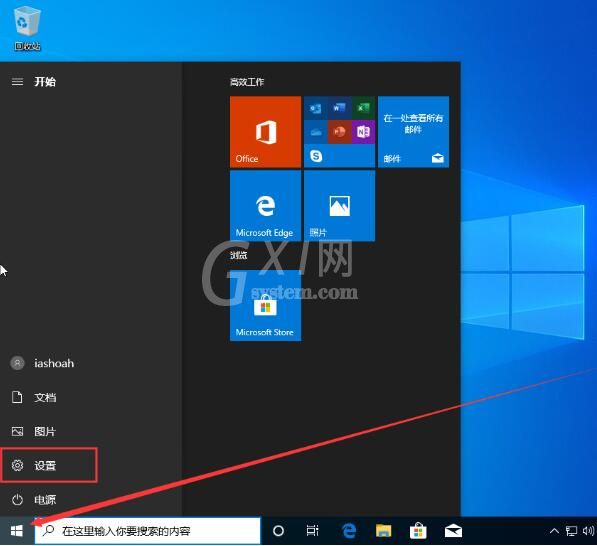The height and width of the screenshot is (546, 597).
Task: Open the Mail tile
Action: click(413, 132)
